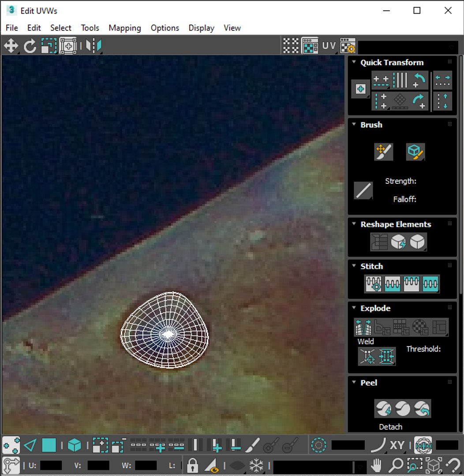The width and height of the screenshot is (464, 476).
Task: Toggle Select By Element UV mode
Action: pos(75,445)
